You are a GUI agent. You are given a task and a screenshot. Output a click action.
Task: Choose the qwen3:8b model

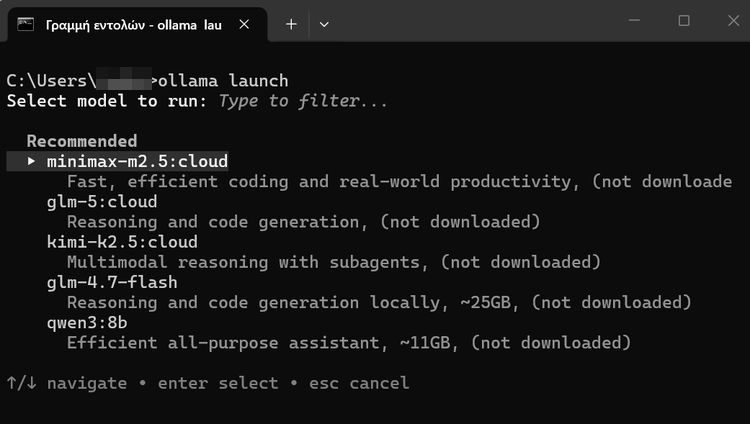(x=87, y=323)
